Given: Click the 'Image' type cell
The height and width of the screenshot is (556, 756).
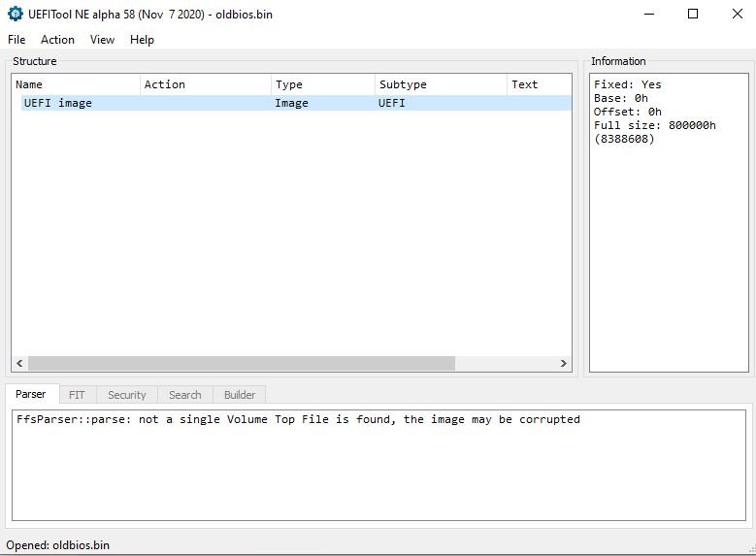Looking at the screenshot, I should point(291,103).
